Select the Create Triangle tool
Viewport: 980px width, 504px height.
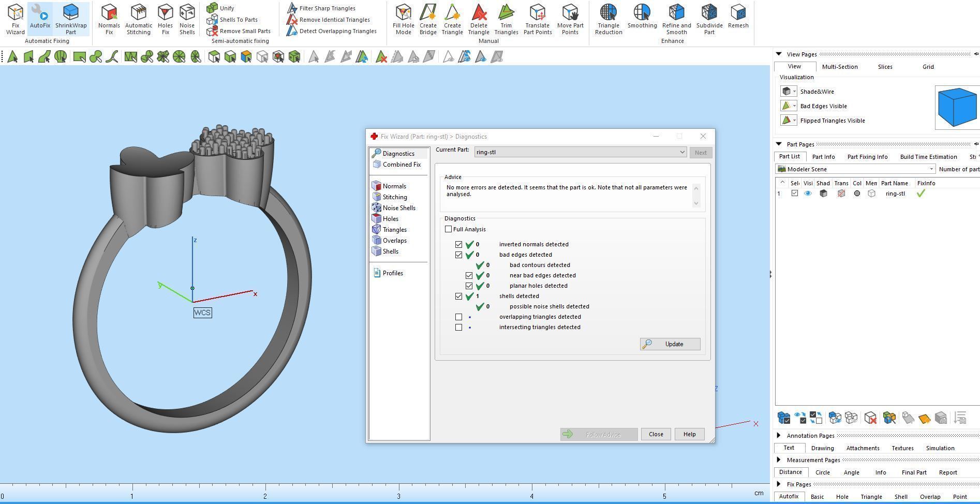pyautogui.click(x=452, y=19)
